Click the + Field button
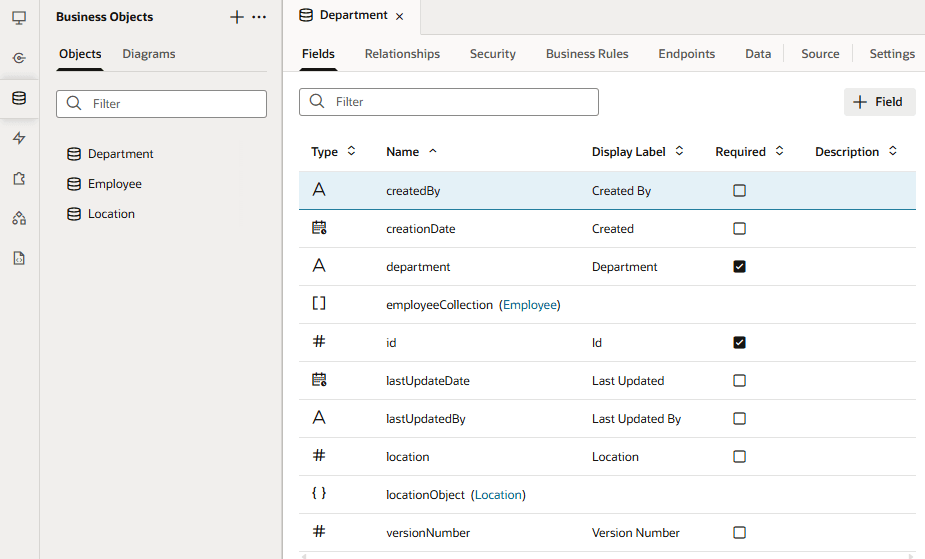925x559 pixels. tap(879, 102)
